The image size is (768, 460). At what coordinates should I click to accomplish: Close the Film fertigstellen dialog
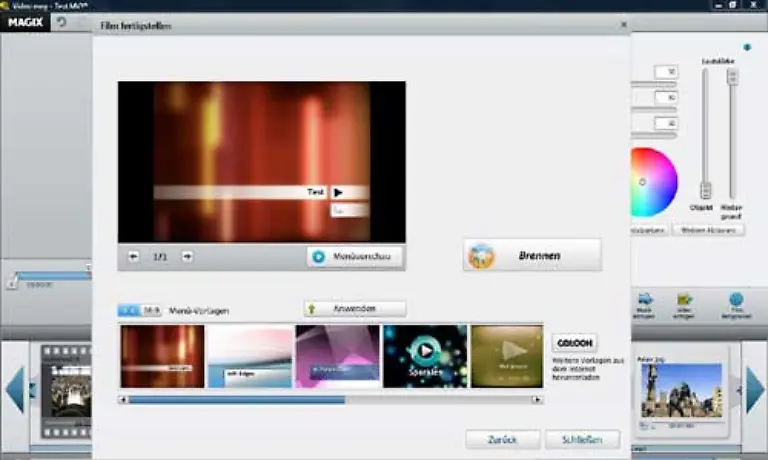pos(623,25)
